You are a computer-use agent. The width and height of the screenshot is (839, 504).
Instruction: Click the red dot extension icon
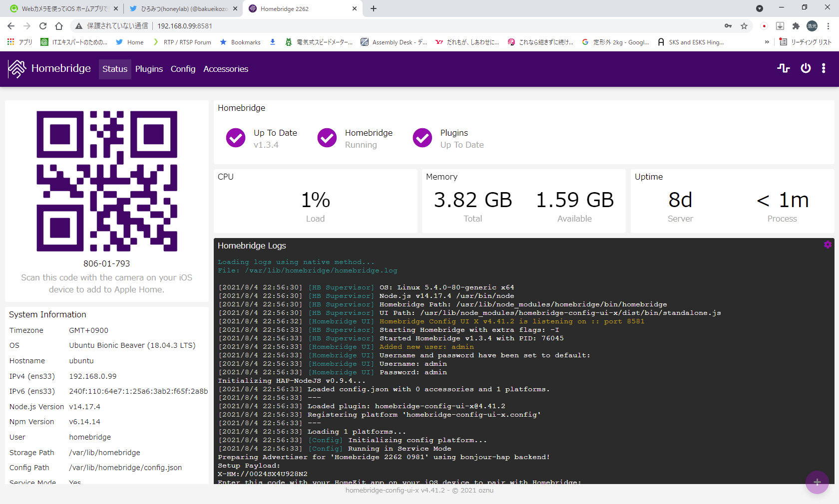pyautogui.click(x=764, y=26)
